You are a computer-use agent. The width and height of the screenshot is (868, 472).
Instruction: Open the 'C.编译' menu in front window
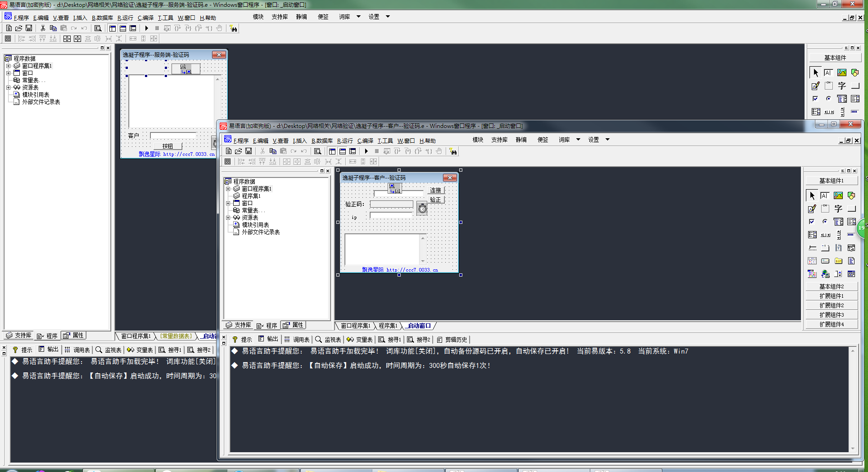click(365, 141)
